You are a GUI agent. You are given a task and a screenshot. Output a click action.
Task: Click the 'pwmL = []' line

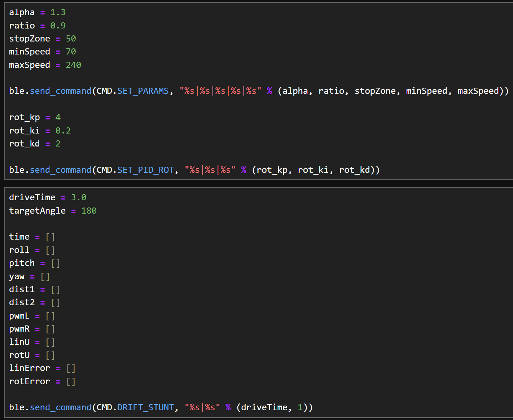pos(32,316)
